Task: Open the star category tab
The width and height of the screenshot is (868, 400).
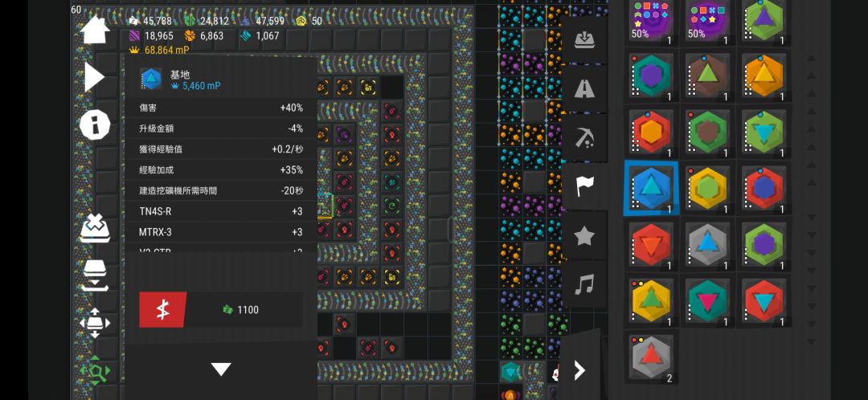Action: (x=584, y=236)
